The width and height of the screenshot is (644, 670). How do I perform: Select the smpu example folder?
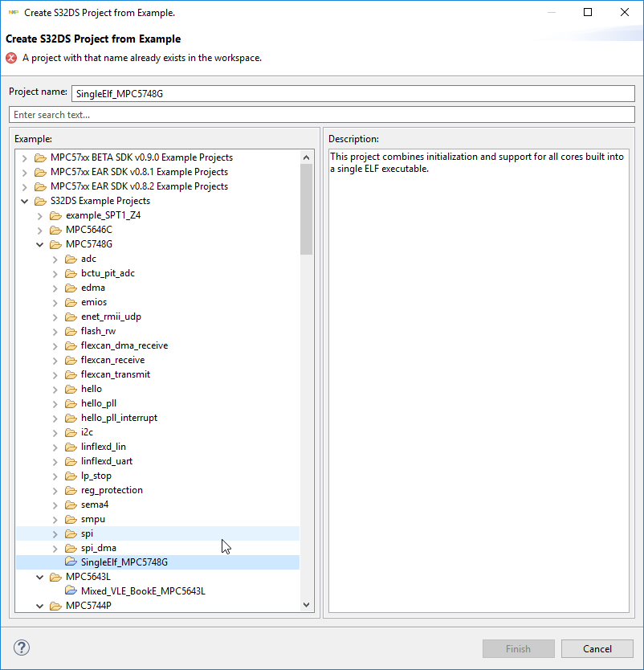93,519
